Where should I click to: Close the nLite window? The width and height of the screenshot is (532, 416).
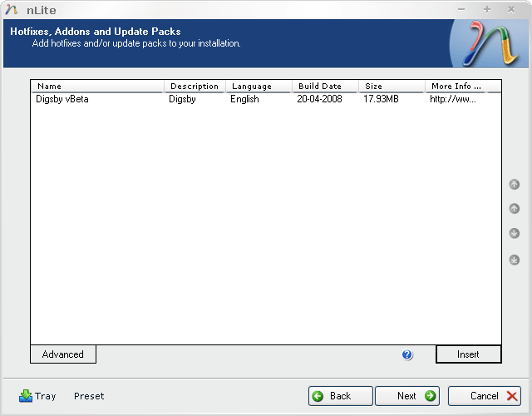[511, 9]
